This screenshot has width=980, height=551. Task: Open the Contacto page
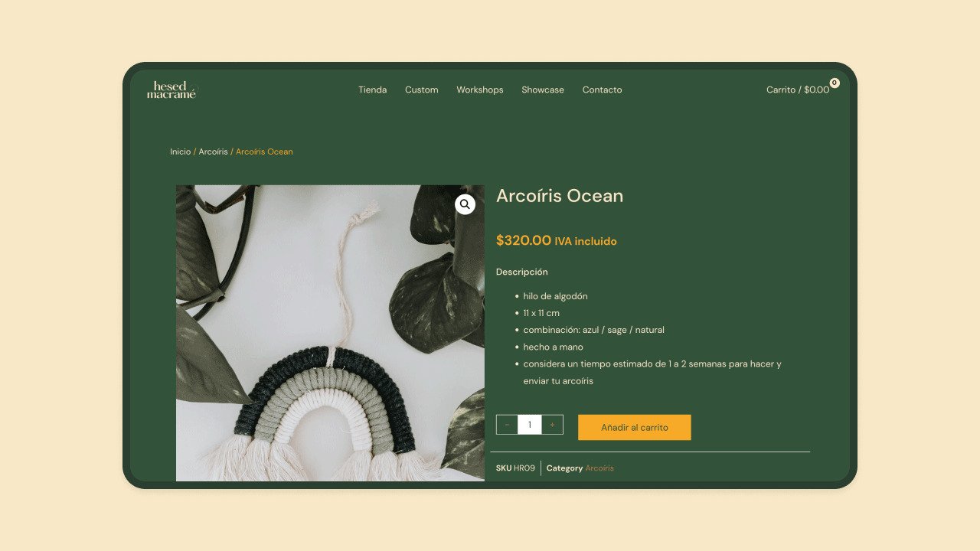pyautogui.click(x=602, y=90)
